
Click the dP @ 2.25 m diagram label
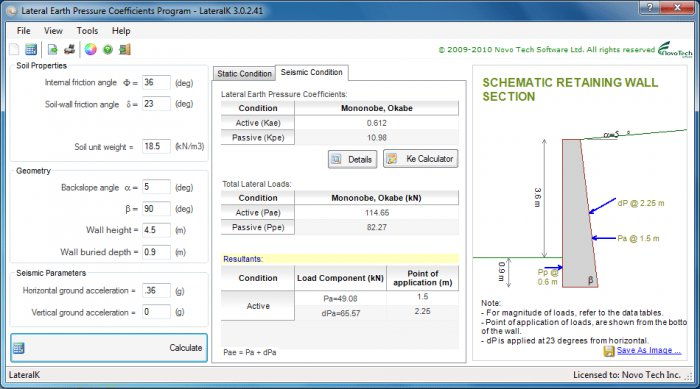pos(641,203)
